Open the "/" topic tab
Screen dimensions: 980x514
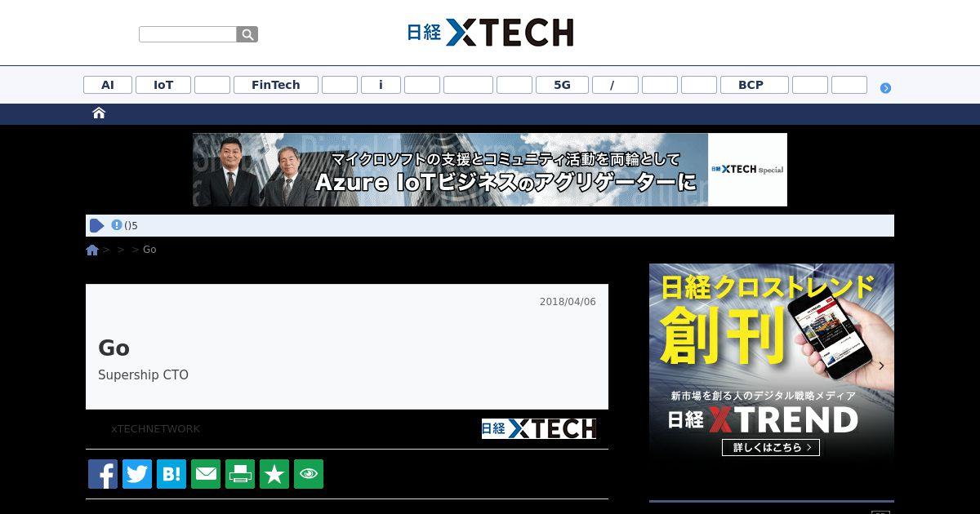tap(615, 85)
